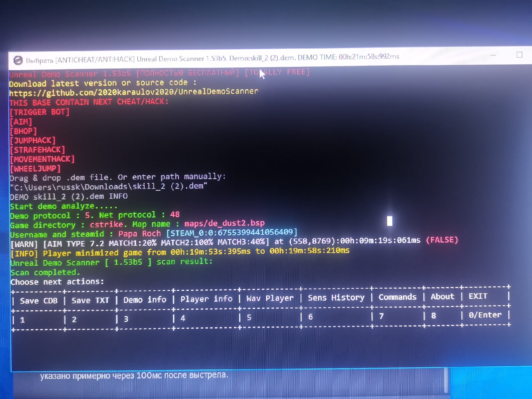Click the console window title bar icon
The height and width of the screenshot is (399, 532).
[18, 60]
